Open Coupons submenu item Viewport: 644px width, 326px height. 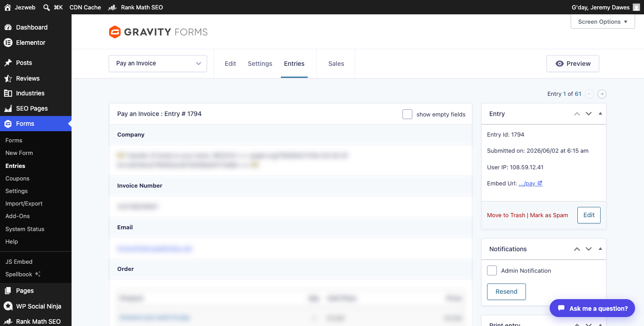point(17,178)
